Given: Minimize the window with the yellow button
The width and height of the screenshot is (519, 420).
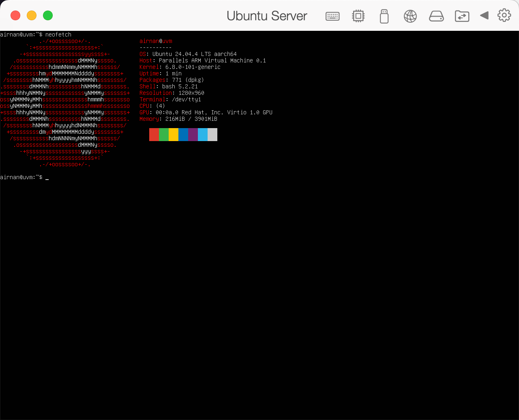Looking at the screenshot, I should tap(32, 15).
